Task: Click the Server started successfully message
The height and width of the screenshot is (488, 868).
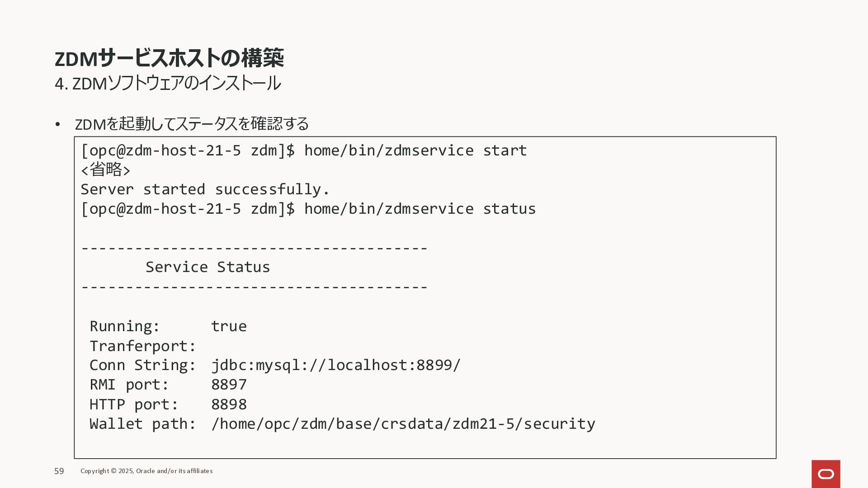Action: (205, 189)
